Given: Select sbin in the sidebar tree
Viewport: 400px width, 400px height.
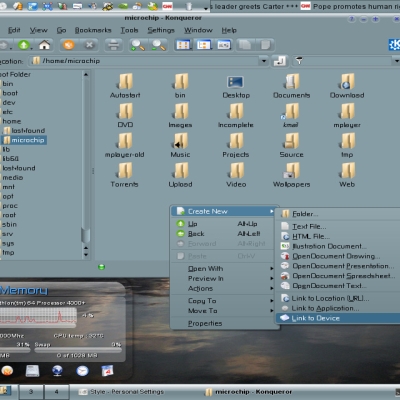Looking at the screenshot, I should (x=9, y=225).
